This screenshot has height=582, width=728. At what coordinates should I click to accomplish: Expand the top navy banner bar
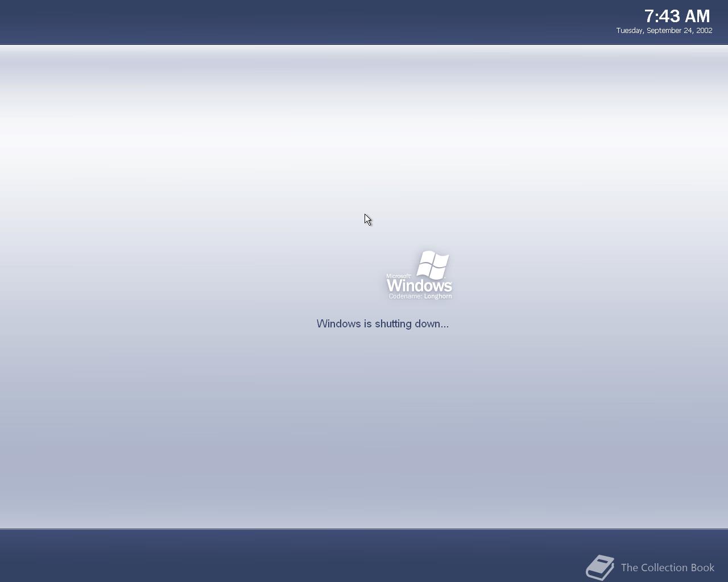[364, 22]
